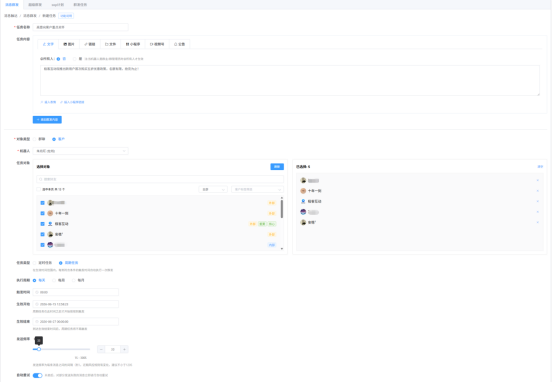Click the outlined help tag beside the breadcrumb
Screen dimensions: 553x383
pyautogui.click(x=66, y=16)
